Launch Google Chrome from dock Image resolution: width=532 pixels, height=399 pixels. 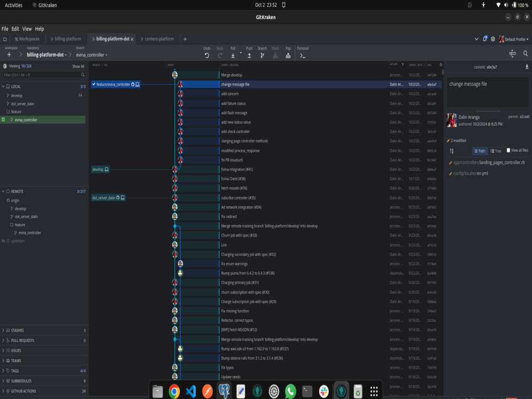174,392
